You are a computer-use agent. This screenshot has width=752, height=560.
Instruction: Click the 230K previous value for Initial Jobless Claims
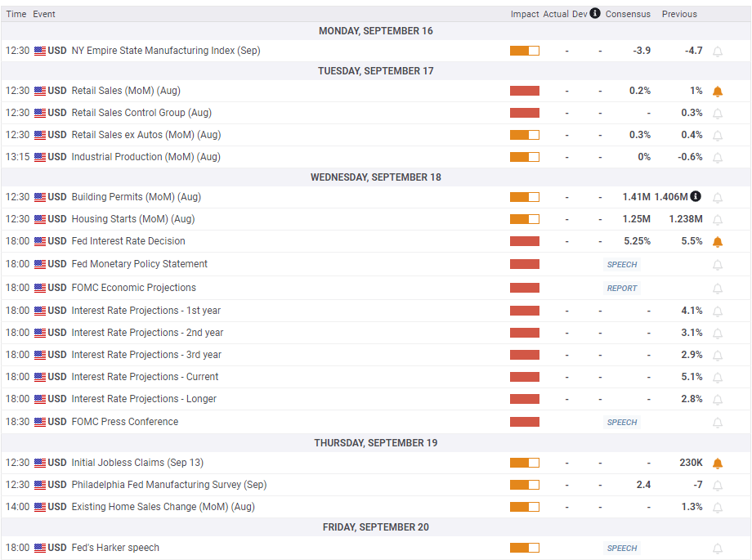691,463
